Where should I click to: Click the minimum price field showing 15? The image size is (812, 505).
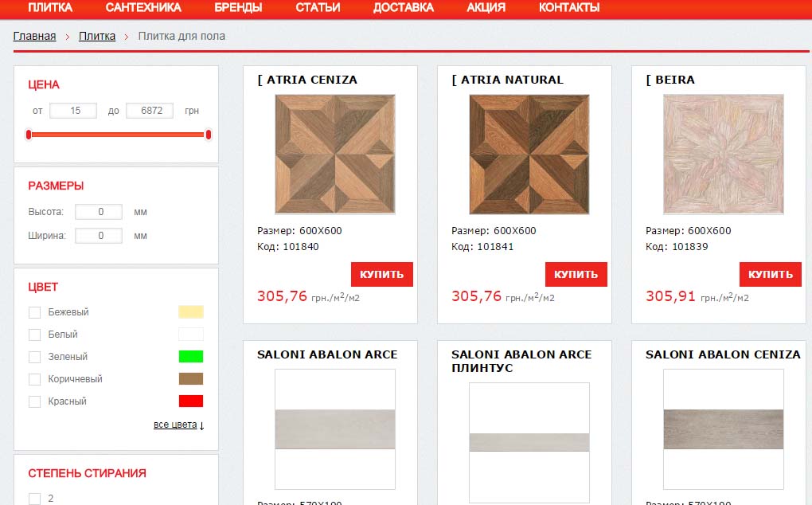tap(73, 111)
